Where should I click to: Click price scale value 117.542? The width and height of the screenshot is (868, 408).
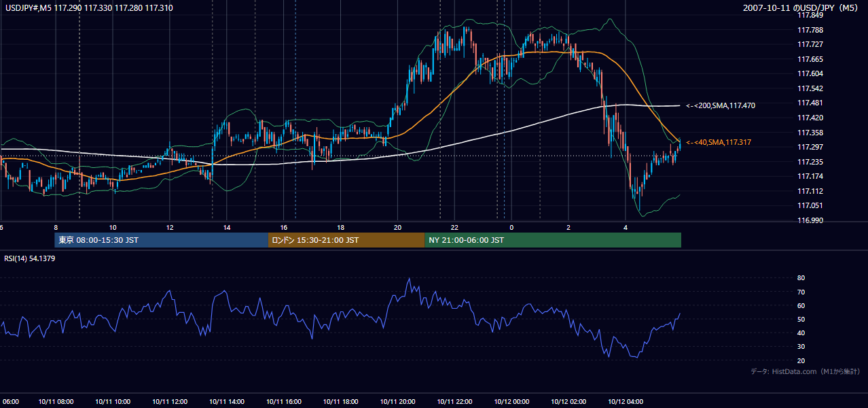point(809,88)
